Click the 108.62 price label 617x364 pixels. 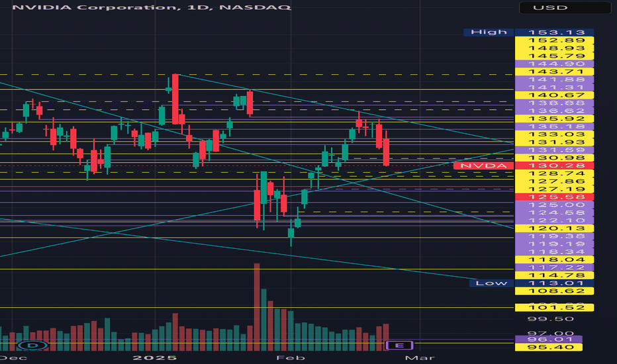554,291
